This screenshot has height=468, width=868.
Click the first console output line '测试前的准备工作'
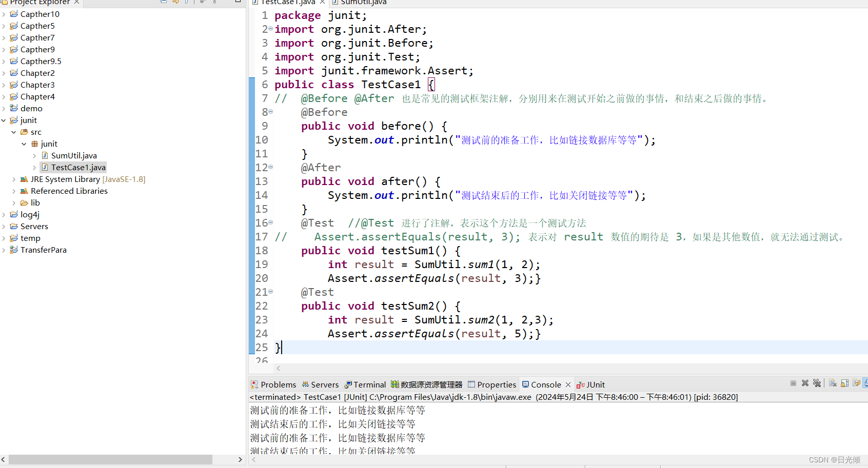[338, 411]
